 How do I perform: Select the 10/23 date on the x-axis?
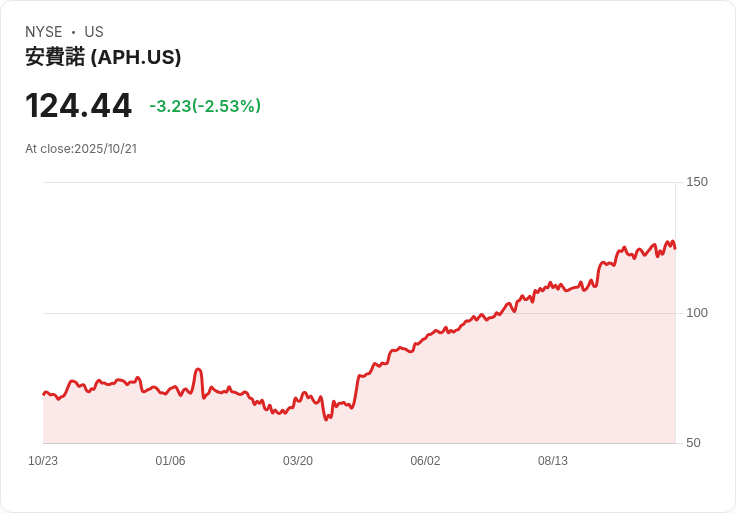coord(43,461)
